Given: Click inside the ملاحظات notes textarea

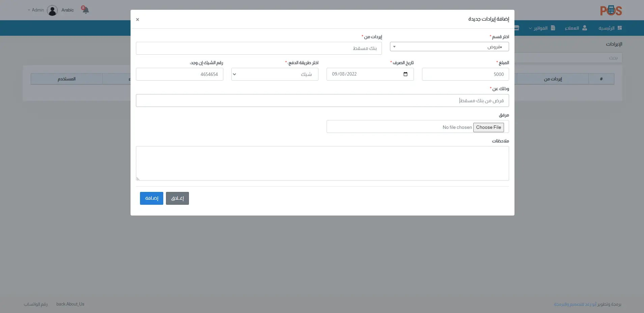Looking at the screenshot, I should [322, 163].
